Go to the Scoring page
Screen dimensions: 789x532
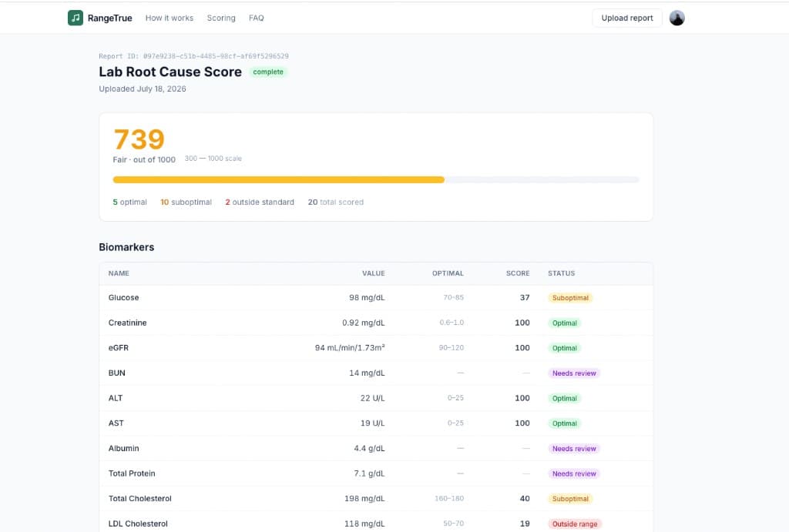221,18
